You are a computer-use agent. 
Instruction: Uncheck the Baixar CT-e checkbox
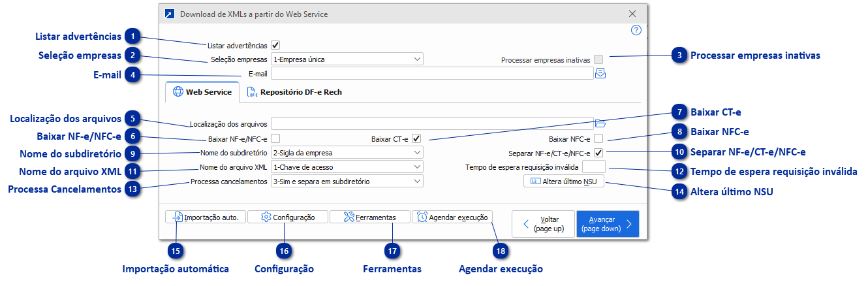pyautogui.click(x=416, y=138)
